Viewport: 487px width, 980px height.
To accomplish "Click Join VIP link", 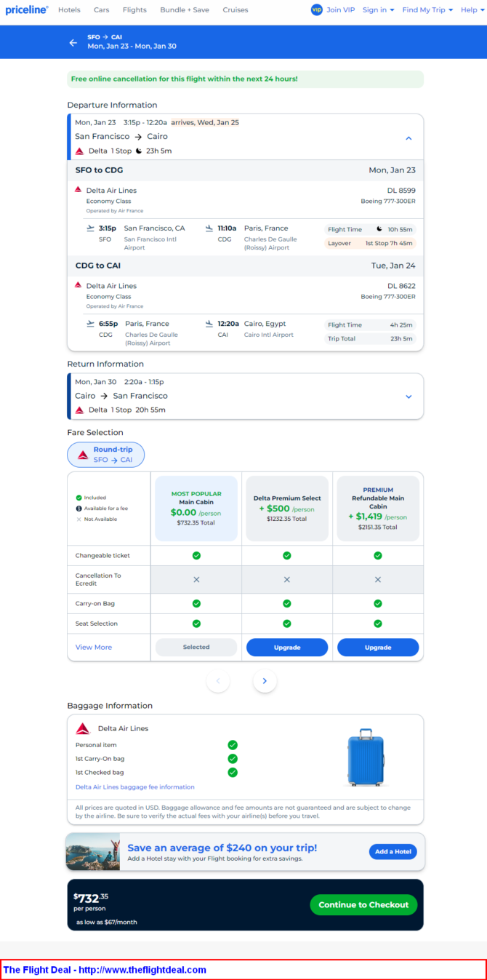I will (x=341, y=10).
